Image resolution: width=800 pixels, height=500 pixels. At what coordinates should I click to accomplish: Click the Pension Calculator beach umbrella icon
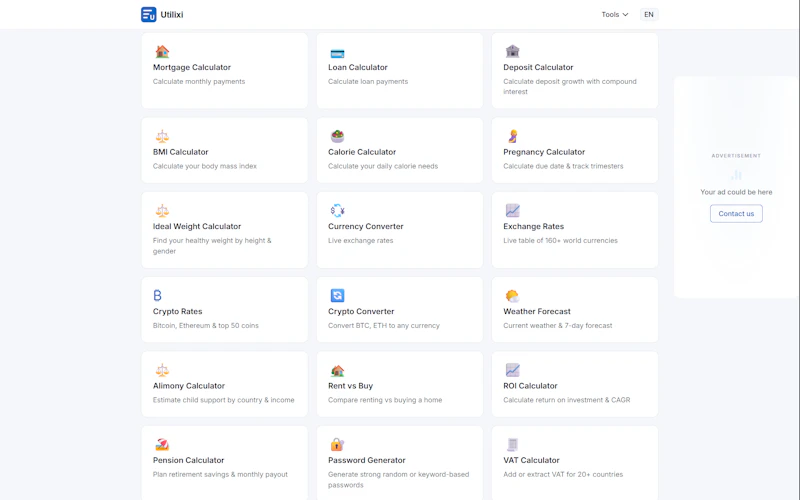pyautogui.click(x=162, y=444)
